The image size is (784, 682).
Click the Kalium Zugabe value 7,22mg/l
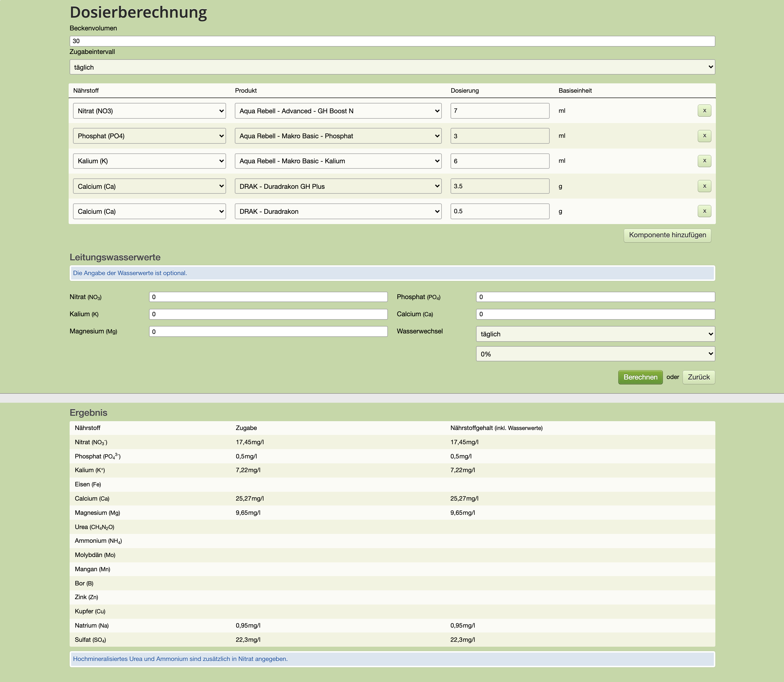click(x=248, y=470)
